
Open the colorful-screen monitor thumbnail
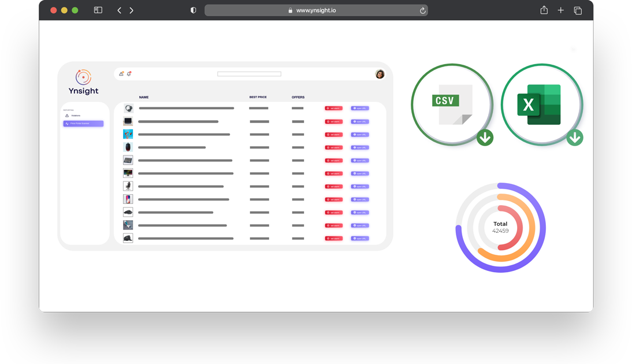click(x=128, y=173)
